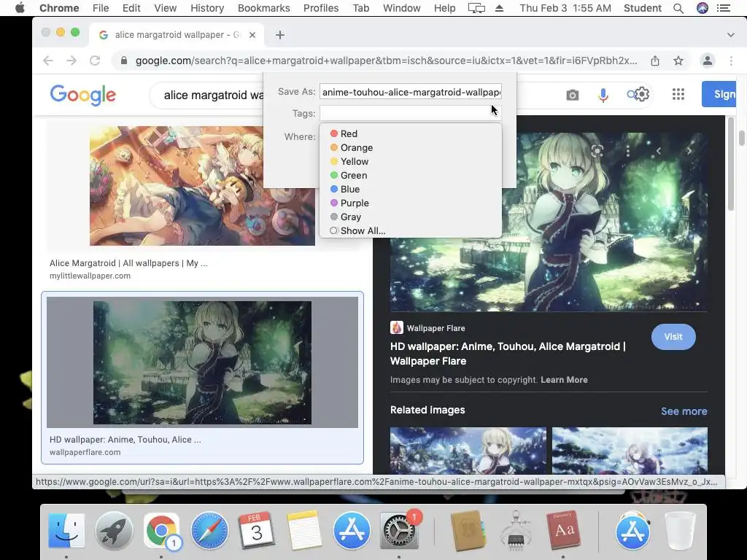
Task: Open the Learn More copyright link
Action: click(x=564, y=380)
